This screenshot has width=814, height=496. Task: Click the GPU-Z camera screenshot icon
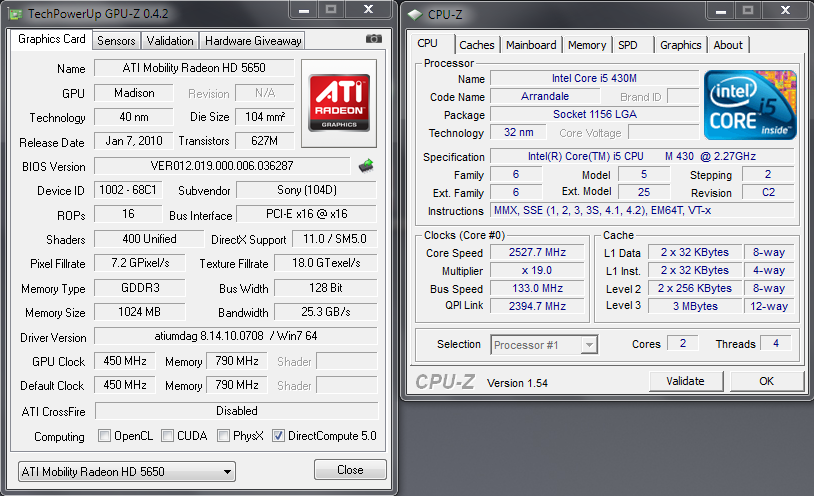tap(374, 39)
